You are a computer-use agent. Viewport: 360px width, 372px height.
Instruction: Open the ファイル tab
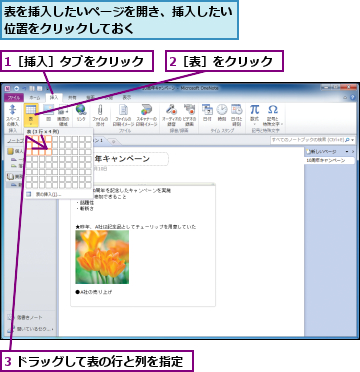(x=14, y=98)
